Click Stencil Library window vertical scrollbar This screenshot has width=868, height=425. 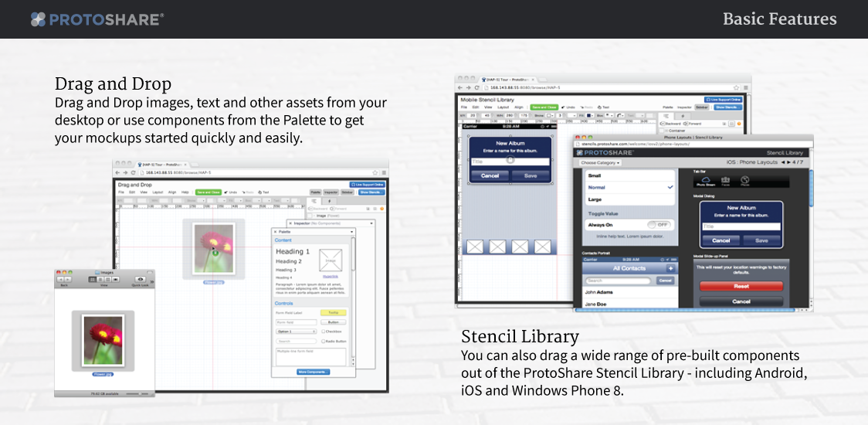(810, 189)
